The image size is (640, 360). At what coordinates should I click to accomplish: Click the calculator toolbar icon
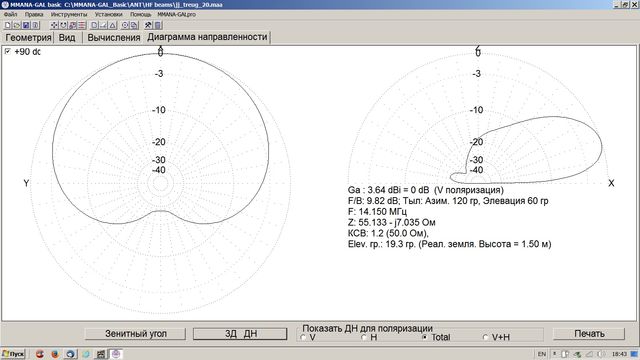point(158,25)
